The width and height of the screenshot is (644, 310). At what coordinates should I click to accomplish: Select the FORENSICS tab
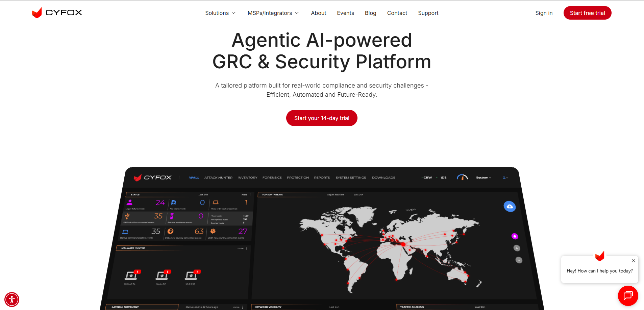tap(272, 177)
